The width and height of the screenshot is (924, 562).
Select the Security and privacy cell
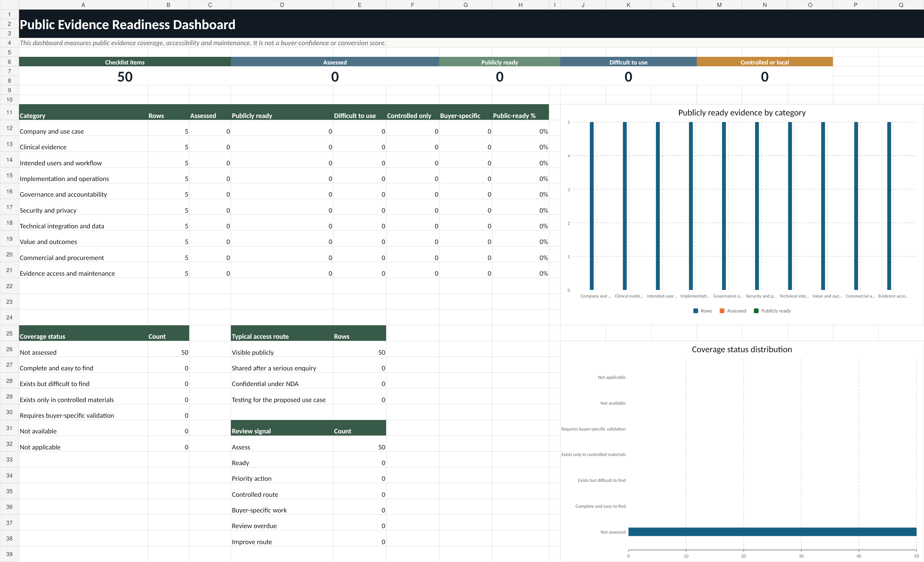coord(83,207)
